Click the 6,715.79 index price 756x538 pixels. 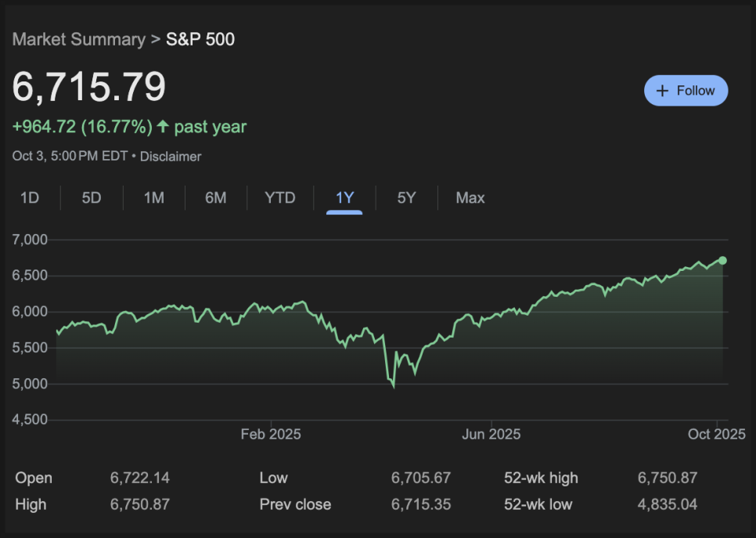coord(89,86)
